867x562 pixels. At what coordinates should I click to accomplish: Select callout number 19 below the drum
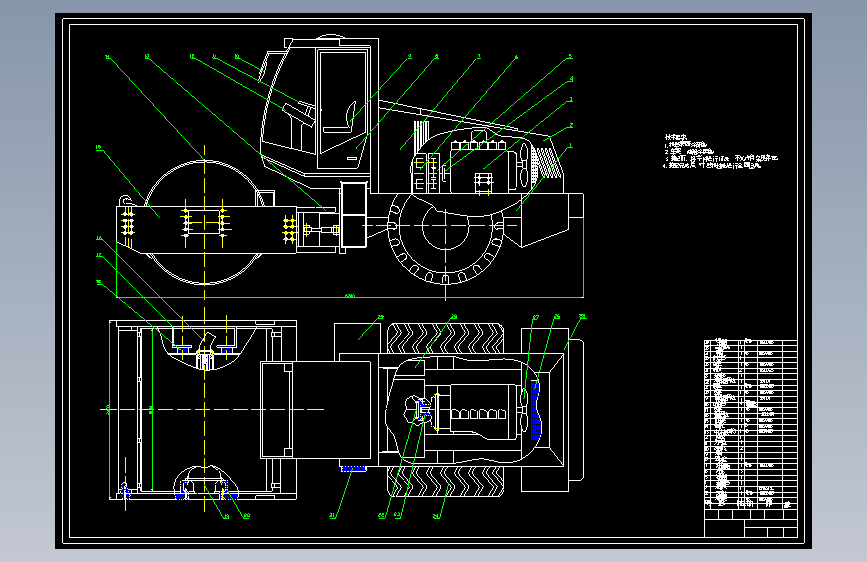tap(226, 517)
